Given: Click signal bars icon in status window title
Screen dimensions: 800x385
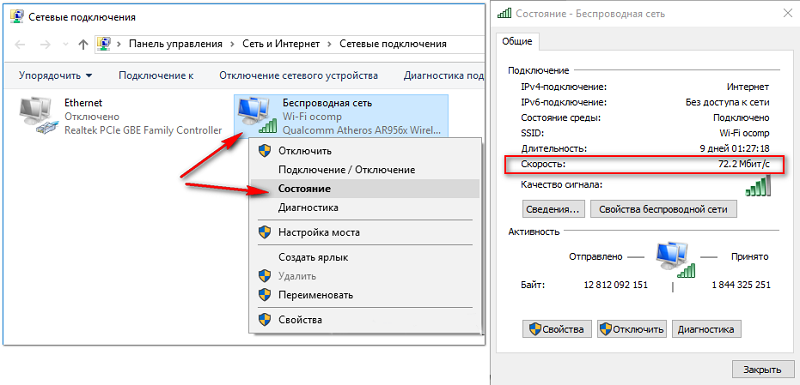Looking at the screenshot, I should [505, 14].
